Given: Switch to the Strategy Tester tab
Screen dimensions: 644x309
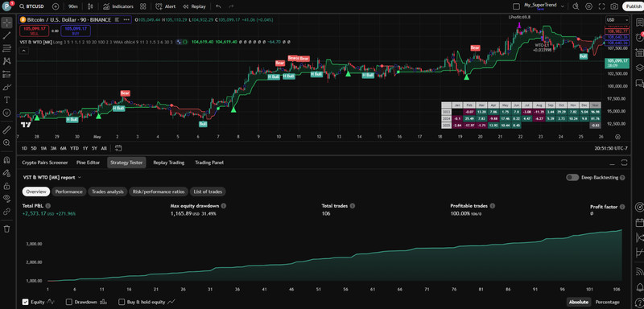Looking at the screenshot, I should (126, 163).
